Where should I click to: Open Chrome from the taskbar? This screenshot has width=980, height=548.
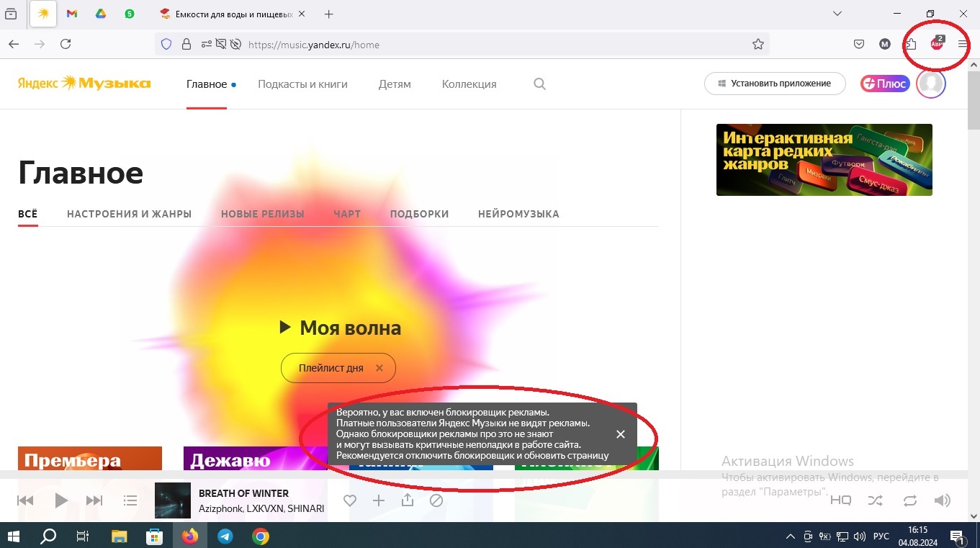261,536
